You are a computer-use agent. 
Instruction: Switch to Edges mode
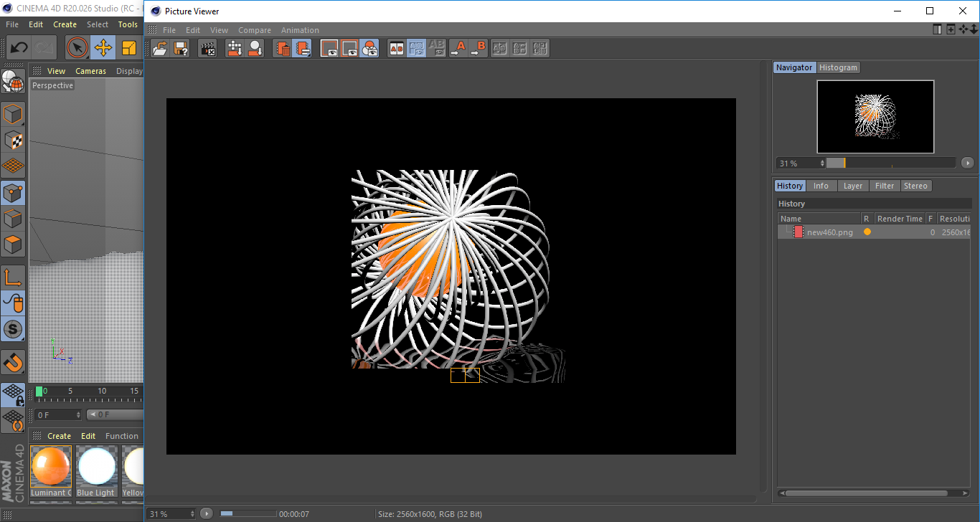13,219
